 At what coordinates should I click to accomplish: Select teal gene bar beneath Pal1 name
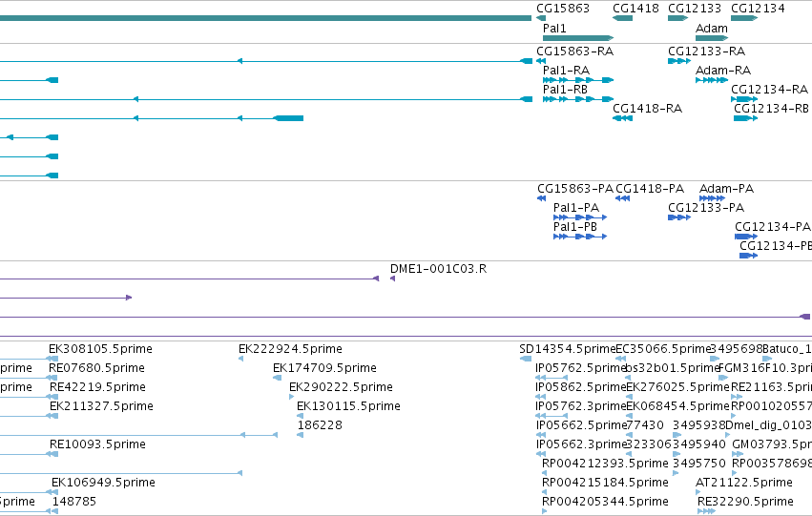(578, 38)
